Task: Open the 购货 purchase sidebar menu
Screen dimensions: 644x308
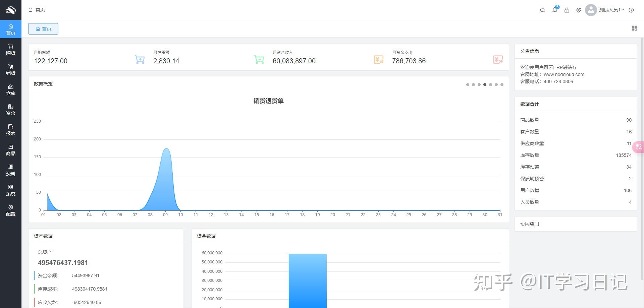Action: pos(11,50)
